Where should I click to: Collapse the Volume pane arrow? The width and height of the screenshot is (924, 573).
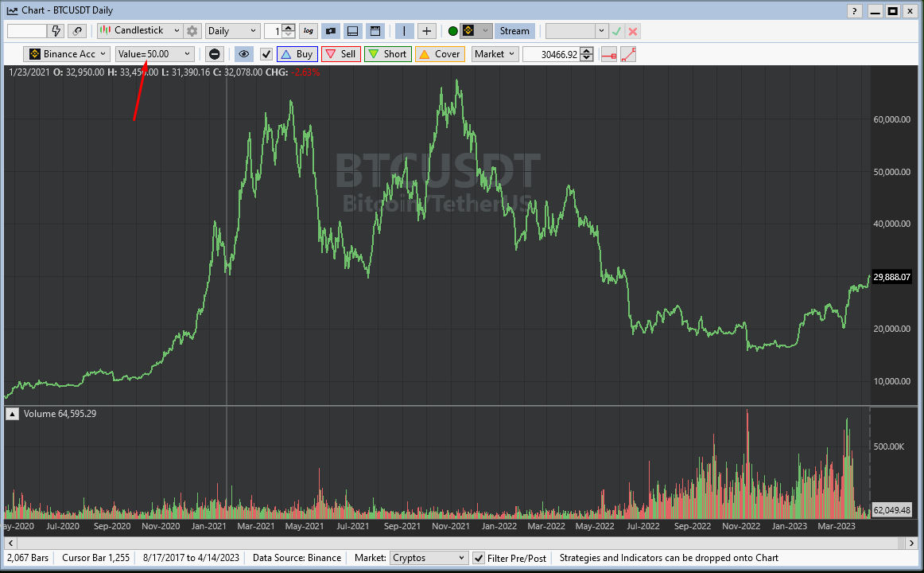(13, 414)
